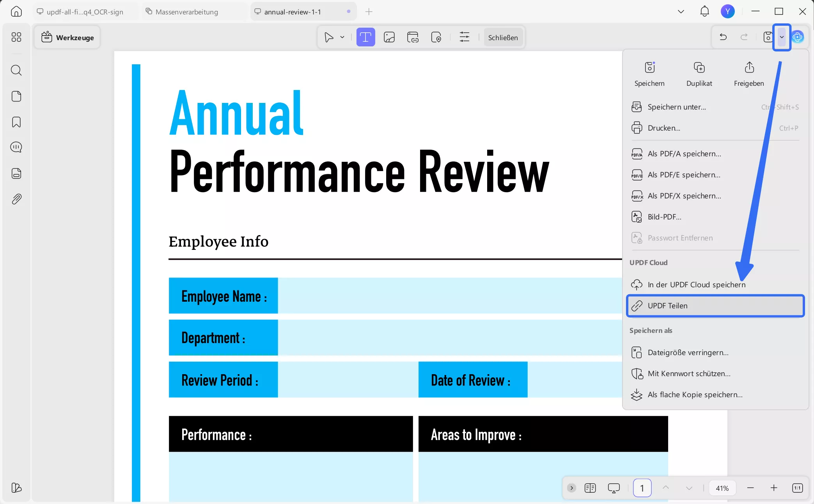814x504 pixels.
Task: Select the image edit tool icon
Action: pyautogui.click(x=389, y=37)
